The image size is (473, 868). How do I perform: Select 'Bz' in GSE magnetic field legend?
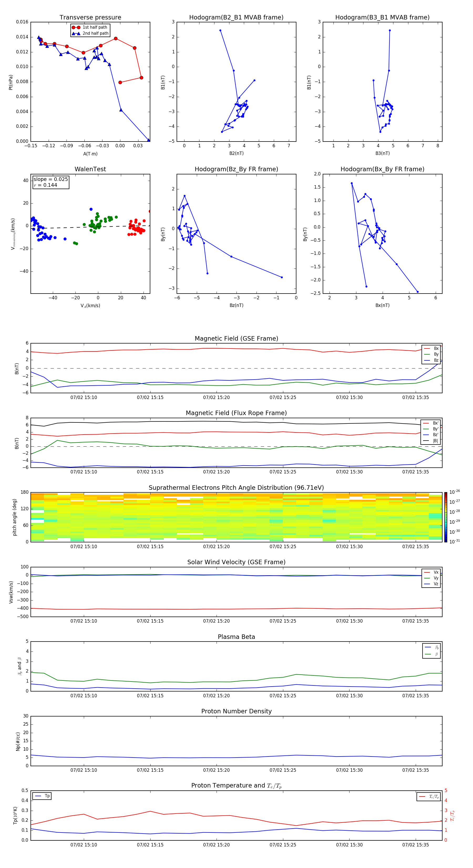(x=431, y=360)
